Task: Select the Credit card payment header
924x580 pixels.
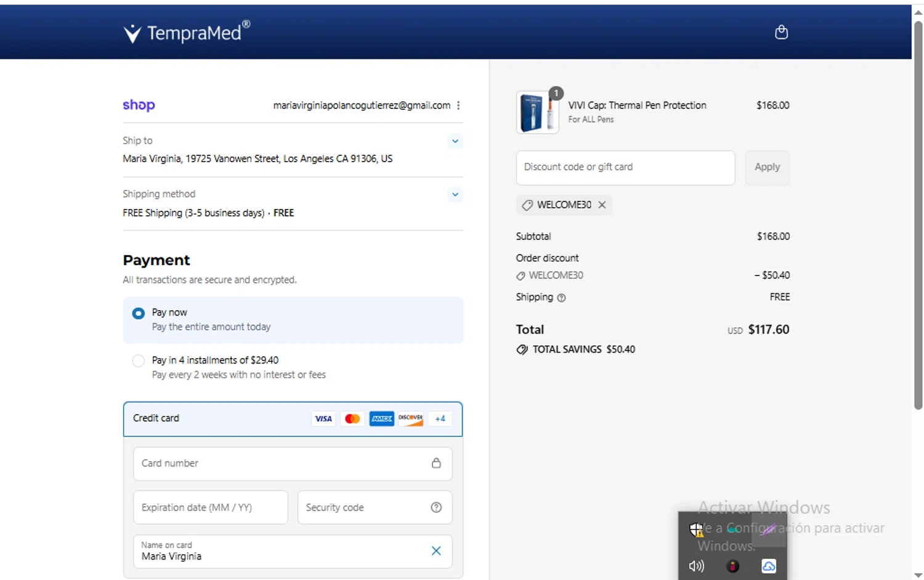Action: click(x=293, y=419)
